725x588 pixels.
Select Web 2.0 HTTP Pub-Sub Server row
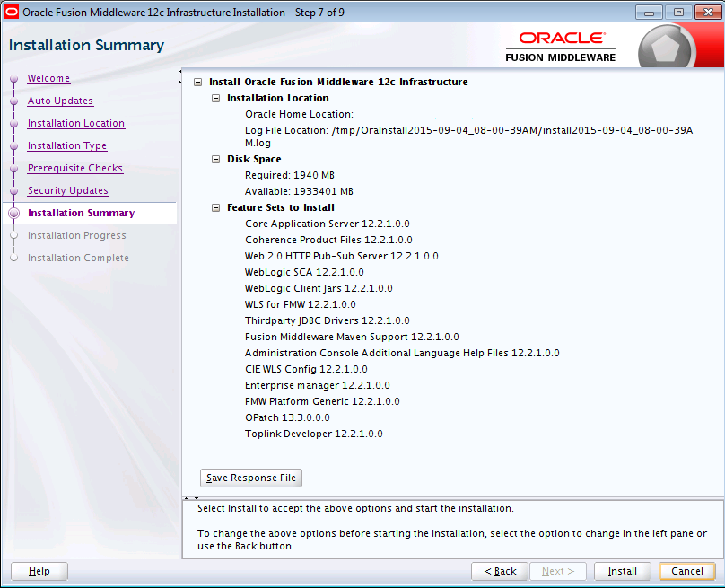(342, 256)
